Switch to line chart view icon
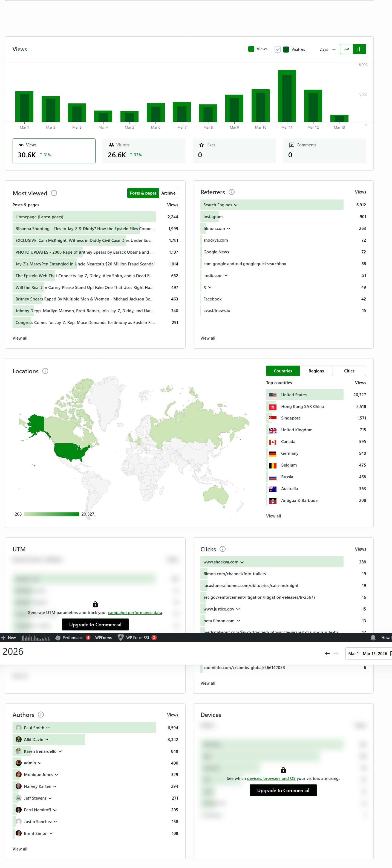The width and height of the screenshot is (392, 868). [346, 49]
